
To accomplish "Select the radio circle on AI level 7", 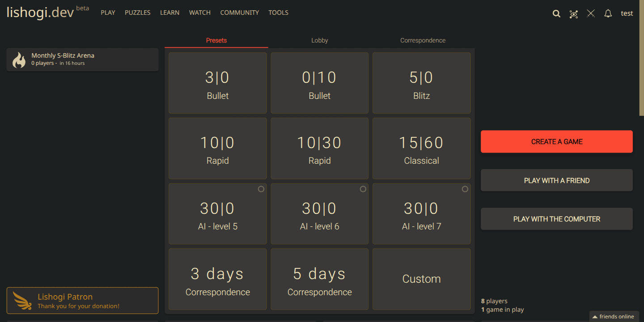I will click(x=465, y=189).
